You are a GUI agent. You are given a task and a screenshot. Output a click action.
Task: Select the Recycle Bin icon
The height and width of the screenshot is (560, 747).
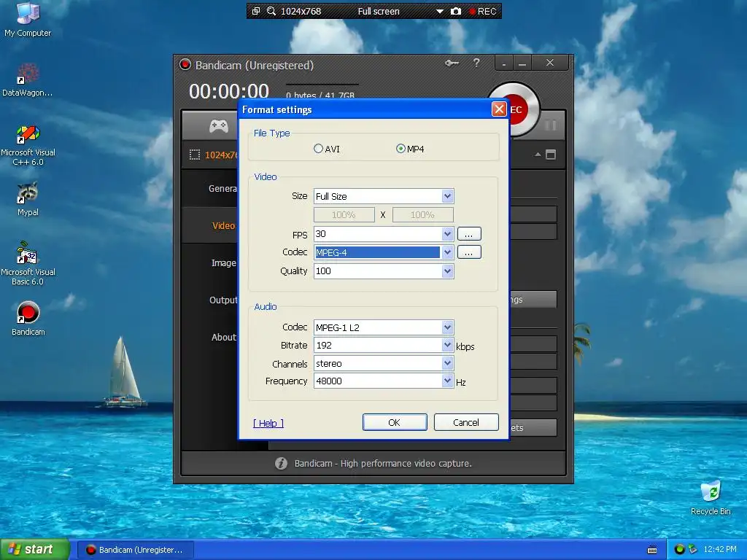click(711, 498)
